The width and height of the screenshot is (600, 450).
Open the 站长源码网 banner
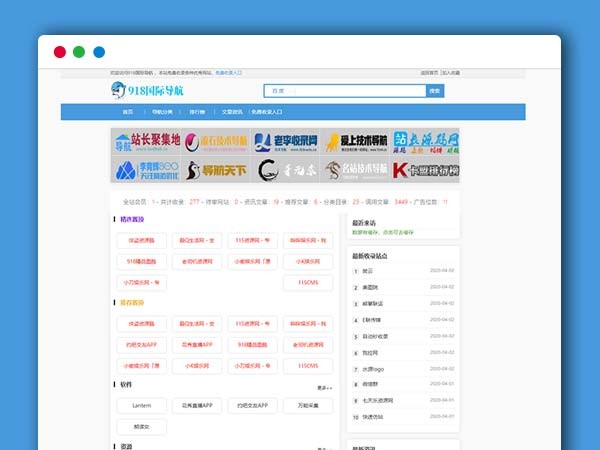[x=426, y=141]
